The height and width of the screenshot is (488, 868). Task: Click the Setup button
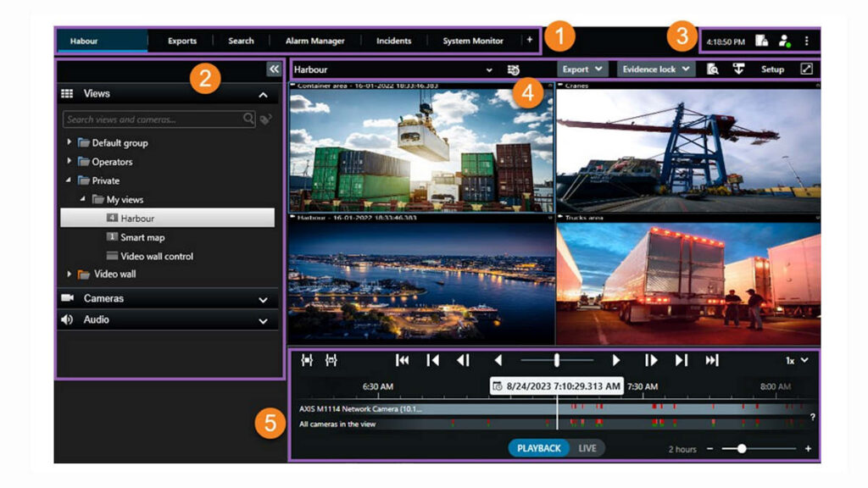pyautogui.click(x=772, y=69)
